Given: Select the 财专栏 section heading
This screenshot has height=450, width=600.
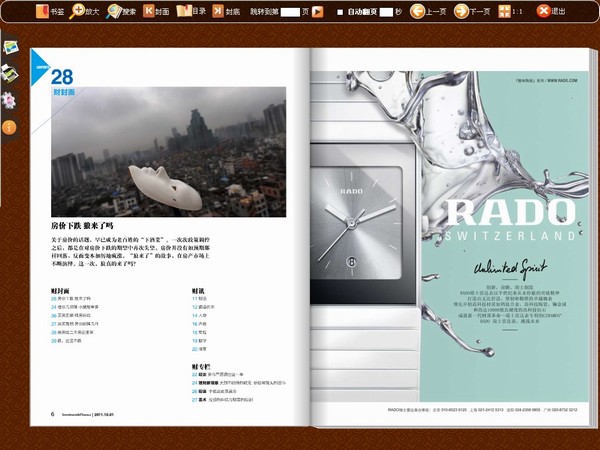Looking at the screenshot, I should tap(201, 367).
